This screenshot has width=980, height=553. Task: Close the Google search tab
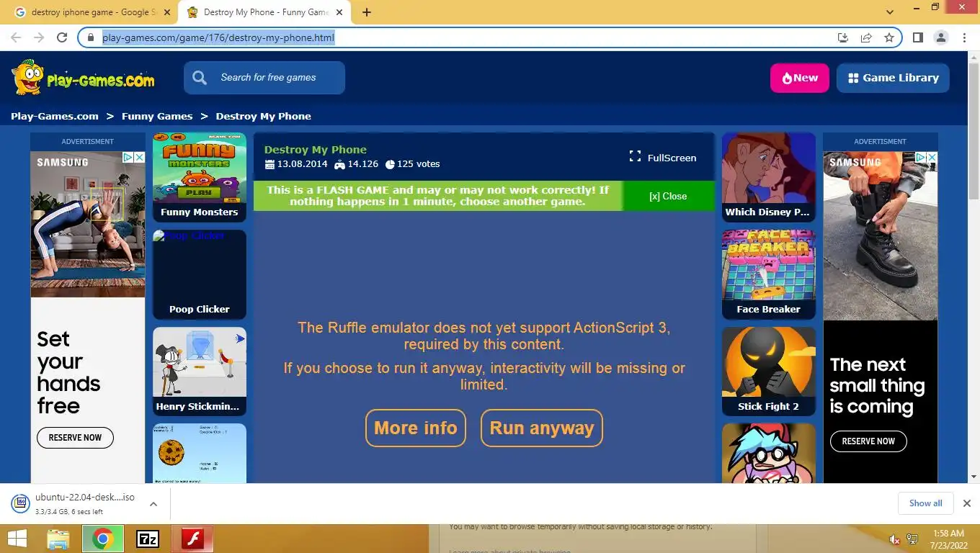click(168, 12)
